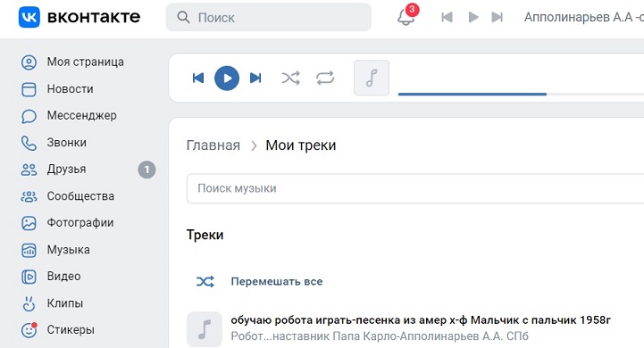This screenshot has height=348, width=644.
Task: Open Видео section
Action: [63, 277]
